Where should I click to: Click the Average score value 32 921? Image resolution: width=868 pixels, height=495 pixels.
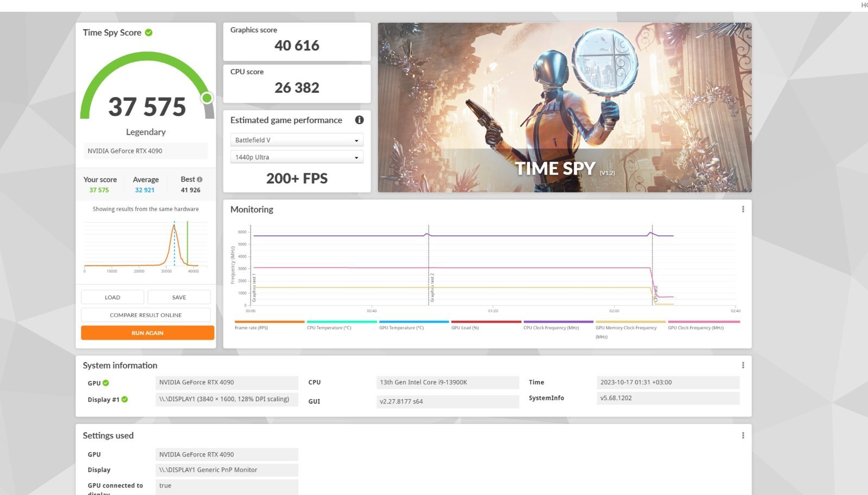coord(145,190)
